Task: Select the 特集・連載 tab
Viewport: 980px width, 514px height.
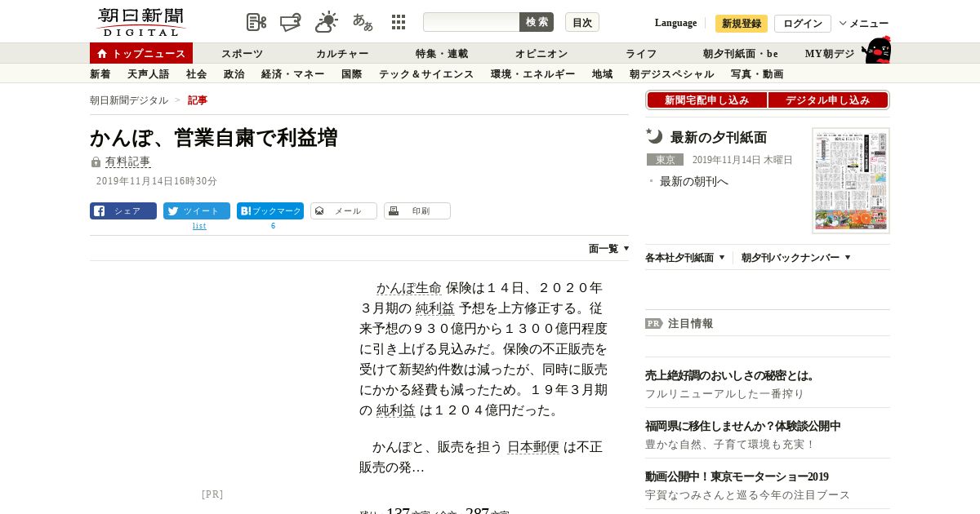Action: (442, 53)
